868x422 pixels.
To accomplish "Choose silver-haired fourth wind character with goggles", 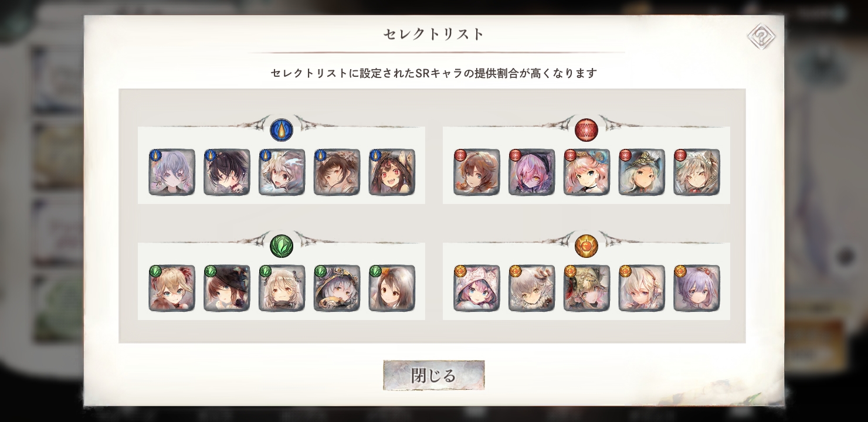I will [337, 288].
